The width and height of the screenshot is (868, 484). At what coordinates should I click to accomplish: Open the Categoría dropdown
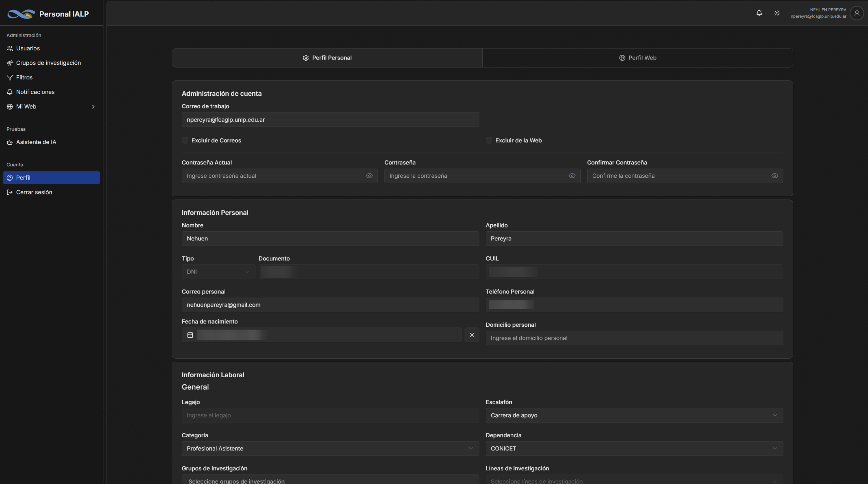330,449
